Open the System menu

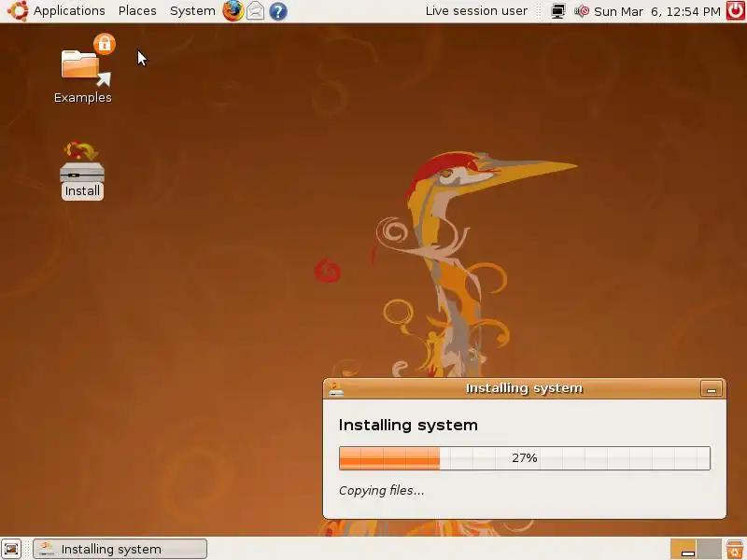click(x=192, y=11)
